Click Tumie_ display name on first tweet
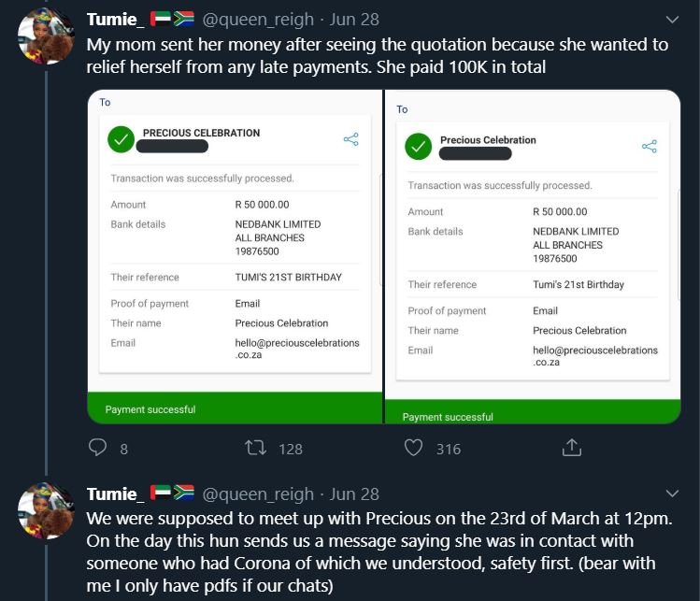 pos(115,20)
